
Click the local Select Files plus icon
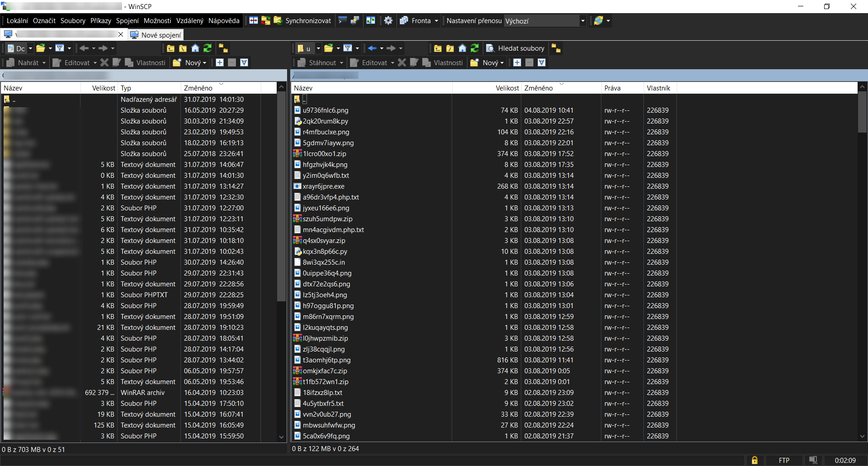click(220, 63)
